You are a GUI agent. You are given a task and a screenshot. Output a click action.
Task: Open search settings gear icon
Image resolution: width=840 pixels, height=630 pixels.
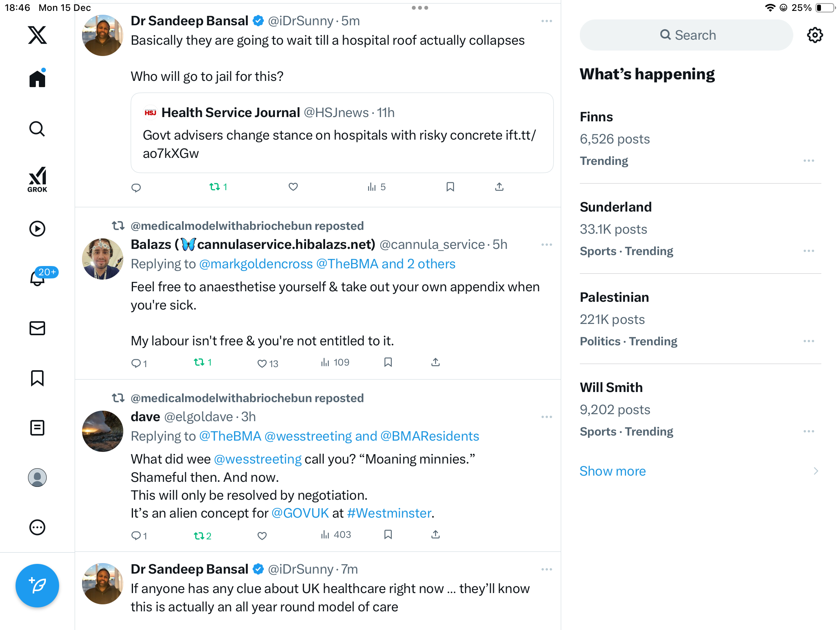point(815,35)
